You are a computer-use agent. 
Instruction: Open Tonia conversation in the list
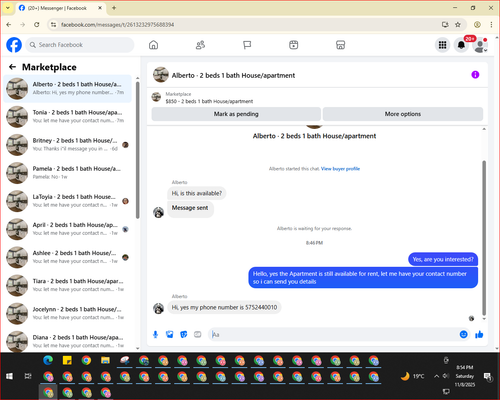[68, 117]
